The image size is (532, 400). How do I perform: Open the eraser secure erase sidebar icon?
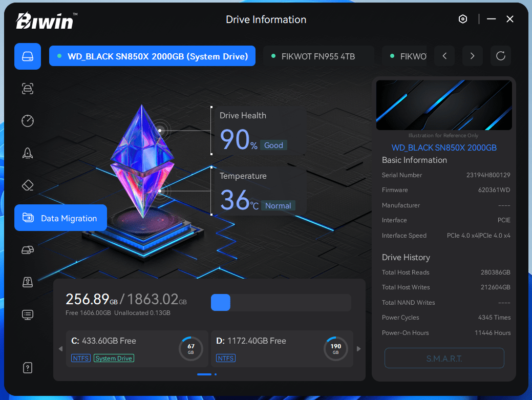pos(28,185)
